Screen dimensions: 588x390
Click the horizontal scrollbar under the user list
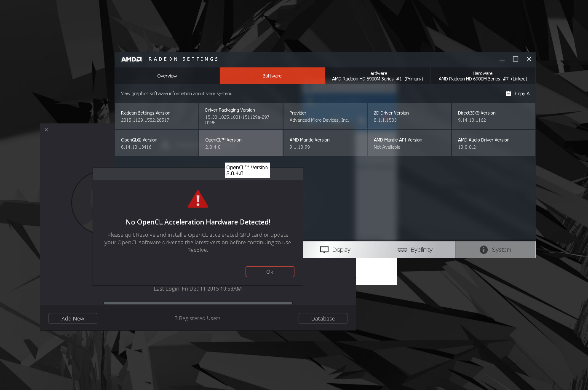[x=198, y=303]
